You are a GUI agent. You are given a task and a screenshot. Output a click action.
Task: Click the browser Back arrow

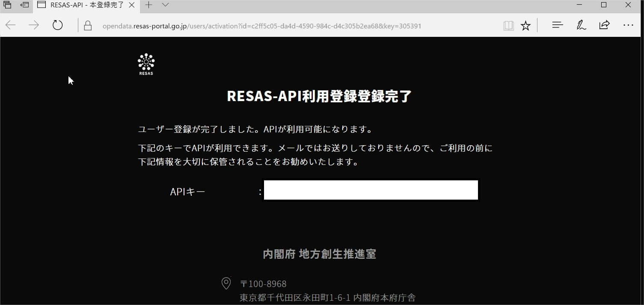(11, 25)
